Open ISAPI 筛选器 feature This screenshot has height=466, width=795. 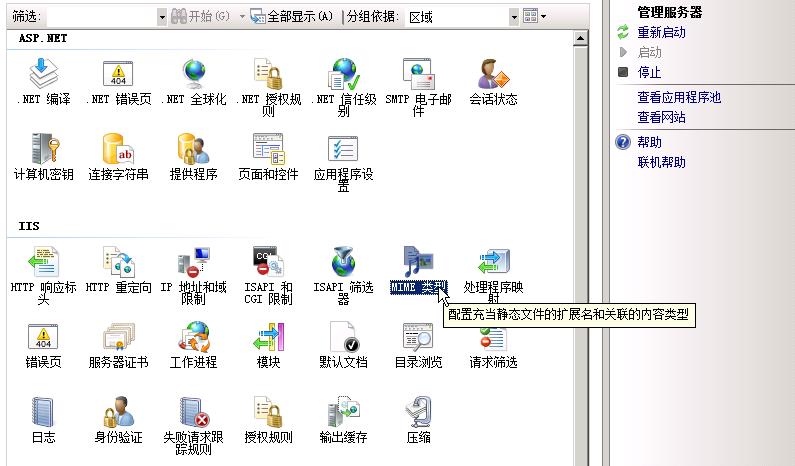pyautogui.click(x=344, y=275)
